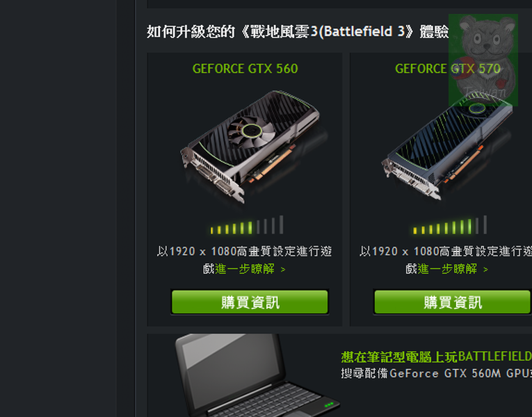Viewport: 532px width, 417px height.
Task: Click the bear mascot Taiwan watermark icon
Action: (483, 60)
